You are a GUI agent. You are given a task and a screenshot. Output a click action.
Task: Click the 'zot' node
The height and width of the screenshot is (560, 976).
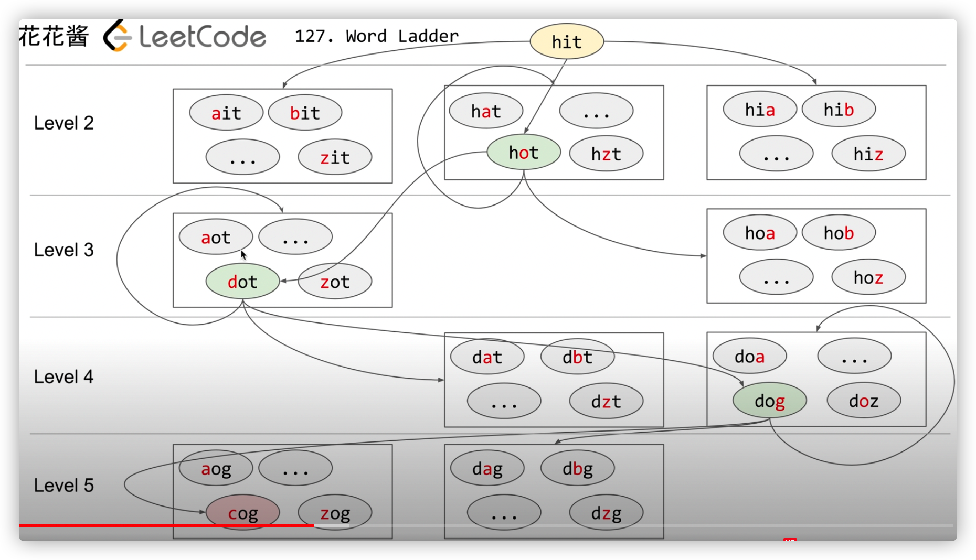click(335, 282)
